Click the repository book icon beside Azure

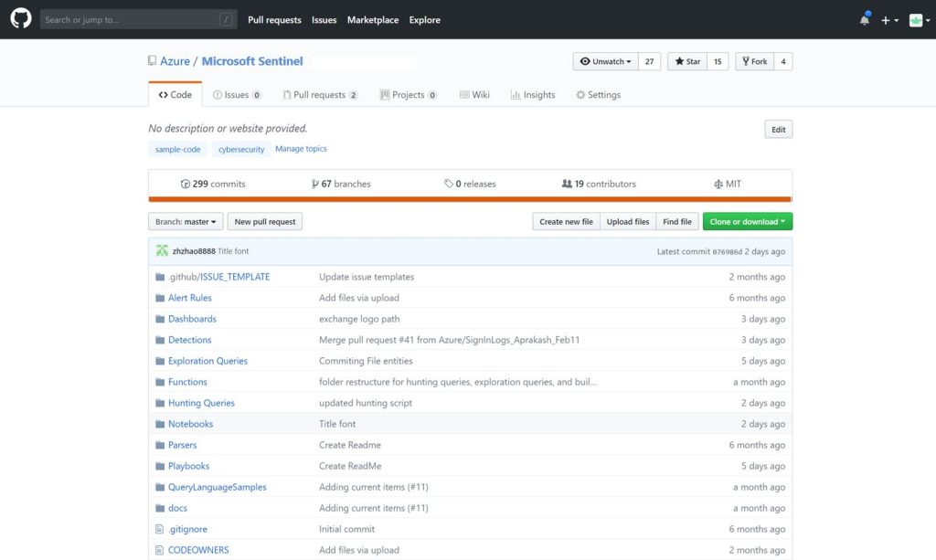(153, 61)
